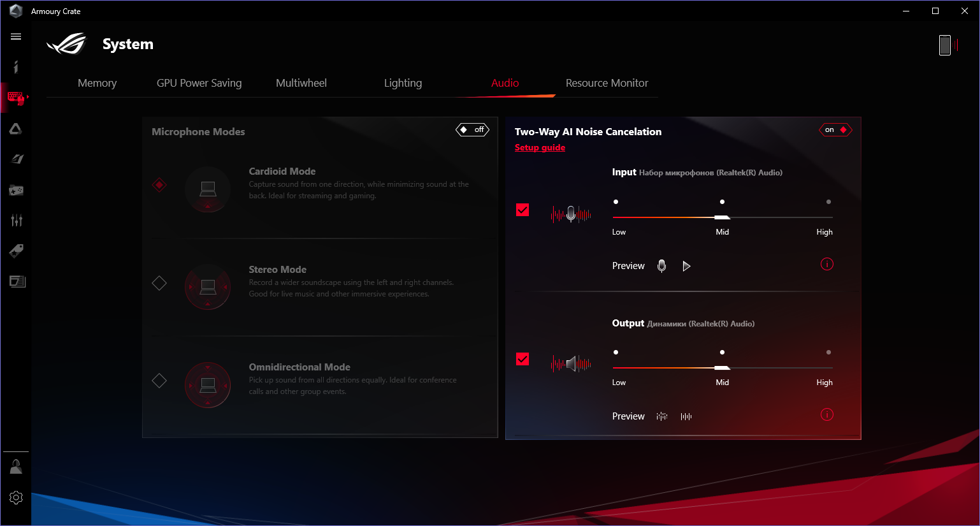
Task: Select the Omnidirectional Mode diamond radio button
Action: (x=159, y=381)
